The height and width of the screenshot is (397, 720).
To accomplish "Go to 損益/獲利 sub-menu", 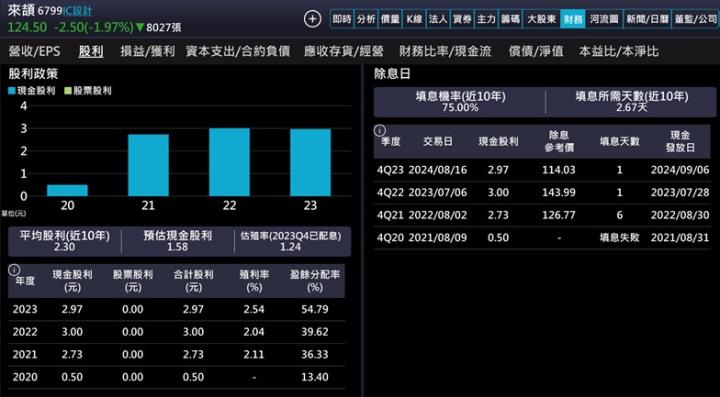I will [x=147, y=51].
